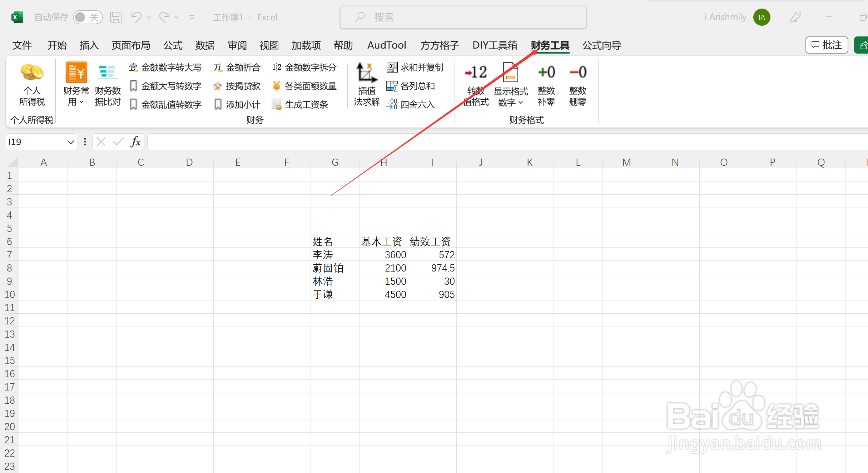868x473 pixels.
Task: Click the Save icon in title bar
Action: click(x=116, y=17)
